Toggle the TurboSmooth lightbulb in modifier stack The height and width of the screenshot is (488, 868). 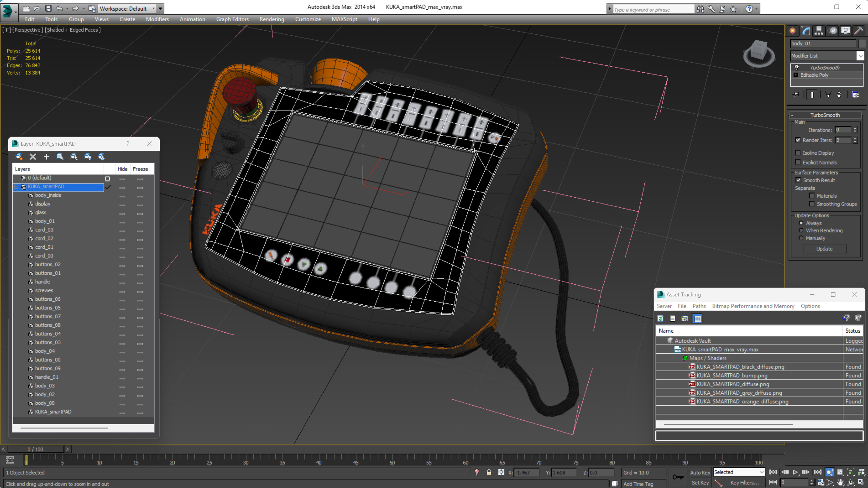point(797,67)
